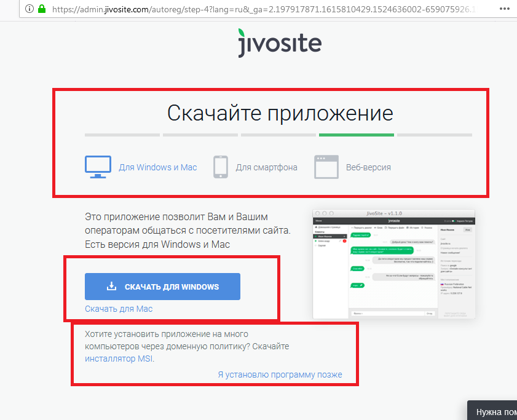517x420 pixels.
Task: Switch to the 'Для смартфона' tab
Action: tap(266, 168)
